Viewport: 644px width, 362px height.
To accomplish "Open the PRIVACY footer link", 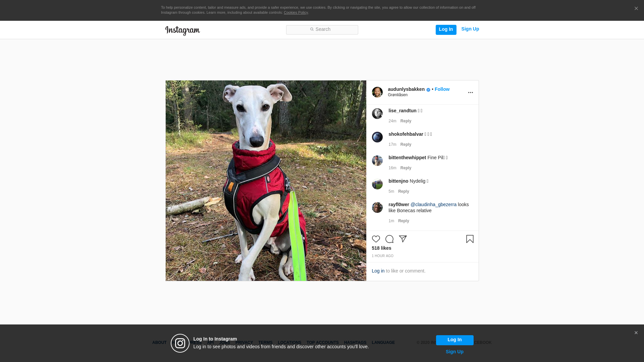I will (244, 343).
